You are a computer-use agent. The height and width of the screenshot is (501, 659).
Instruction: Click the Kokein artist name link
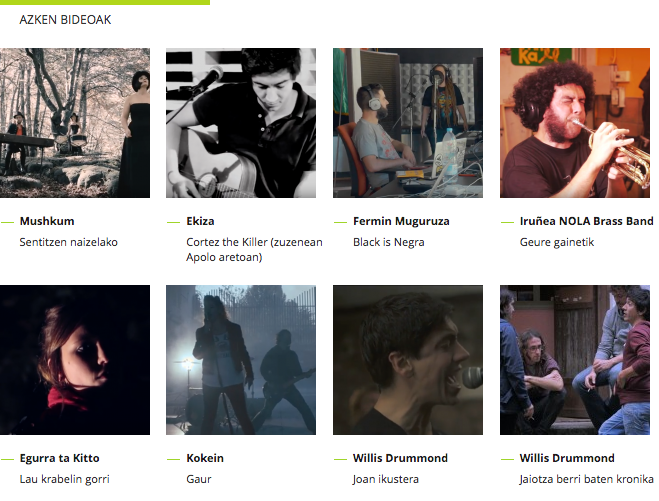(x=205, y=458)
